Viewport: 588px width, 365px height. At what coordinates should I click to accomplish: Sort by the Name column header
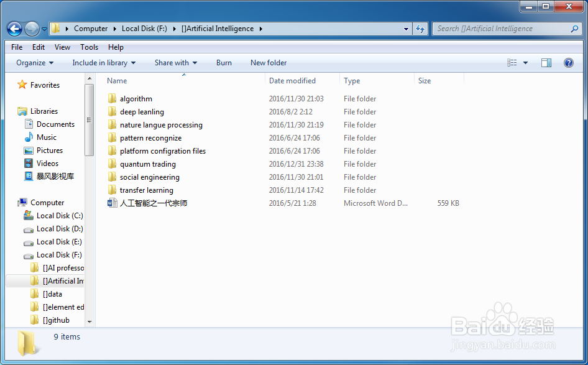(x=117, y=81)
